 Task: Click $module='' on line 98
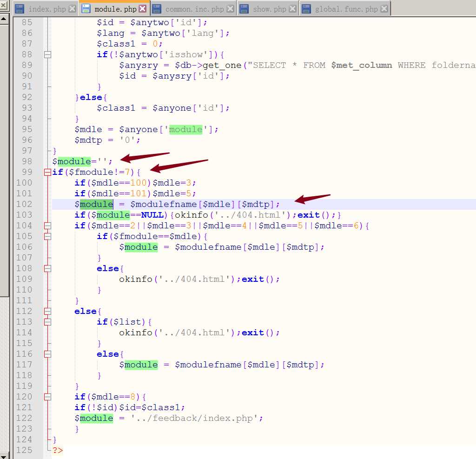[82, 161]
